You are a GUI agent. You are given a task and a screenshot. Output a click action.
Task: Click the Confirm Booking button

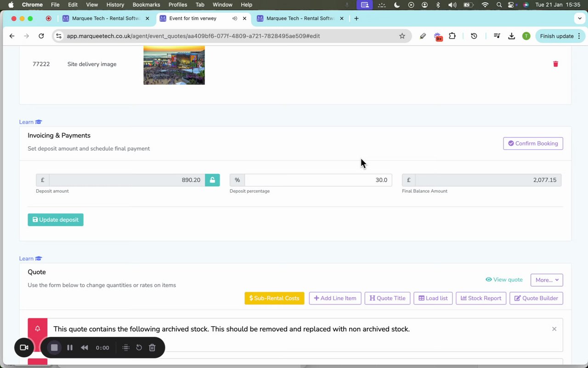point(533,144)
